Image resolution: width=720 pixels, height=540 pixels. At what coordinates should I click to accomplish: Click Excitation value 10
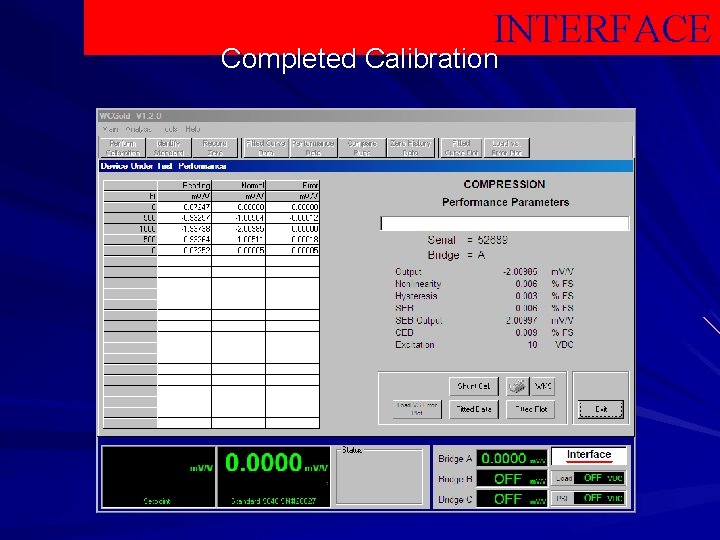[x=532, y=345]
